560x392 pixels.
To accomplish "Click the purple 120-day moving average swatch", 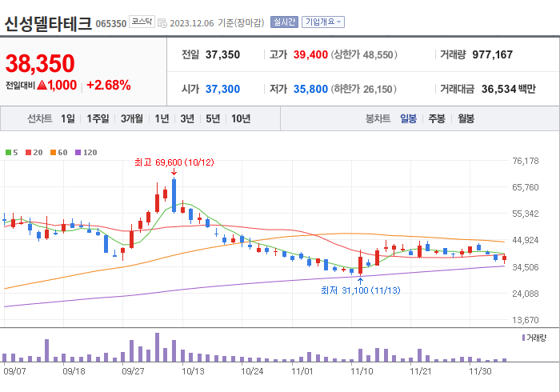I will point(78,153).
